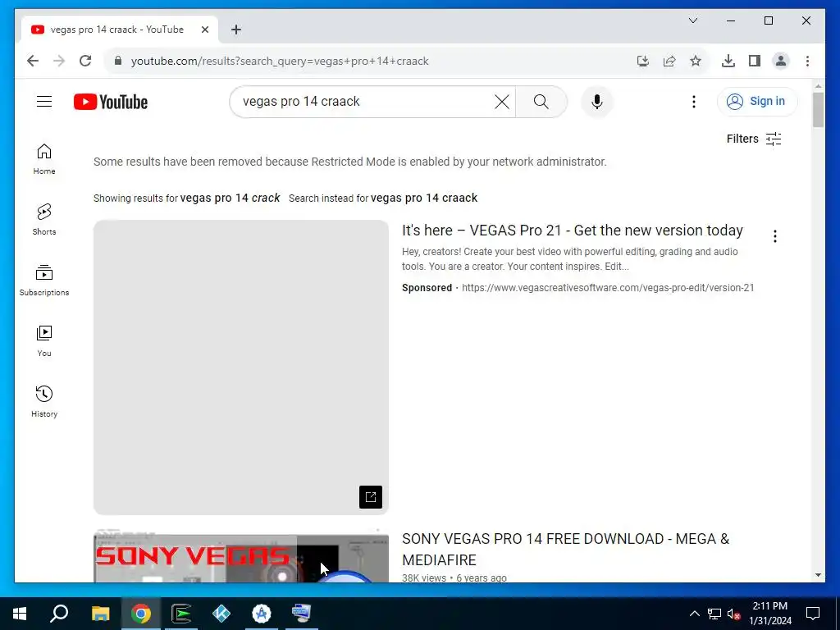The width and height of the screenshot is (840, 630).
Task: Close the vegas pro 14 craack tab
Action: 204,30
